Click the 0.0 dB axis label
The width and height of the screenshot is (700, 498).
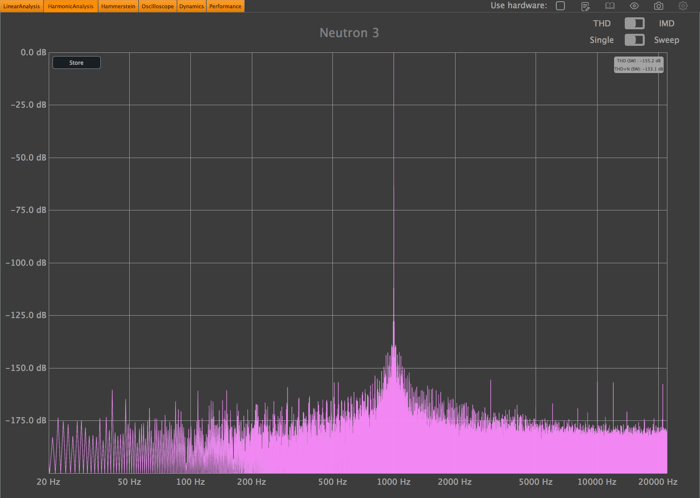[33, 53]
